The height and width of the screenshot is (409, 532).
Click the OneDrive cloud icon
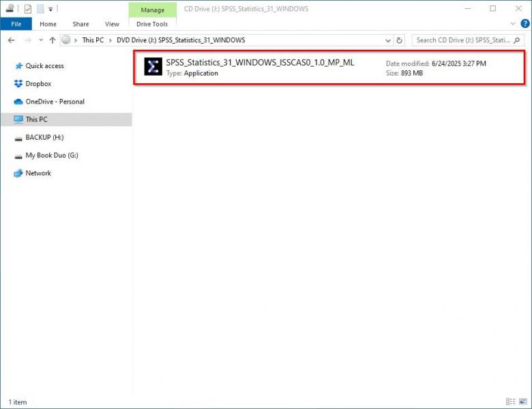18,102
